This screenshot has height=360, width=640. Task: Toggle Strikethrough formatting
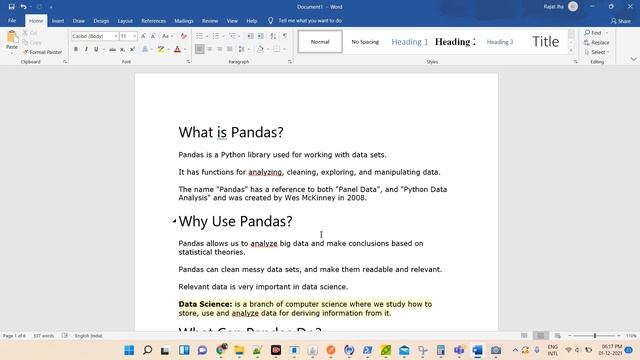[x=112, y=49]
